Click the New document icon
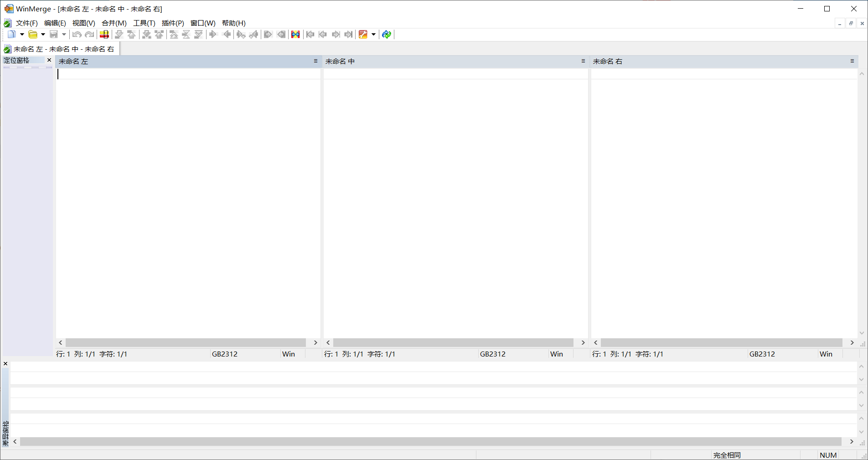Screen dimensions: 868x460 click(11, 34)
